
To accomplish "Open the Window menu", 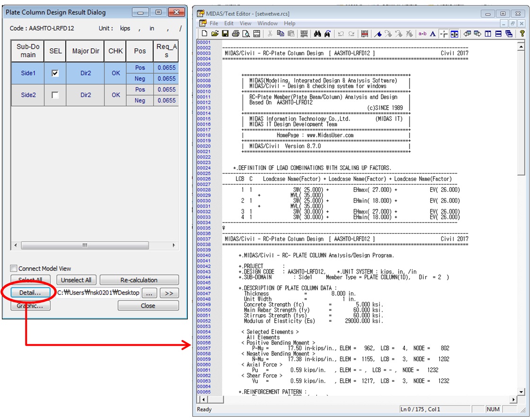I will (267, 23).
